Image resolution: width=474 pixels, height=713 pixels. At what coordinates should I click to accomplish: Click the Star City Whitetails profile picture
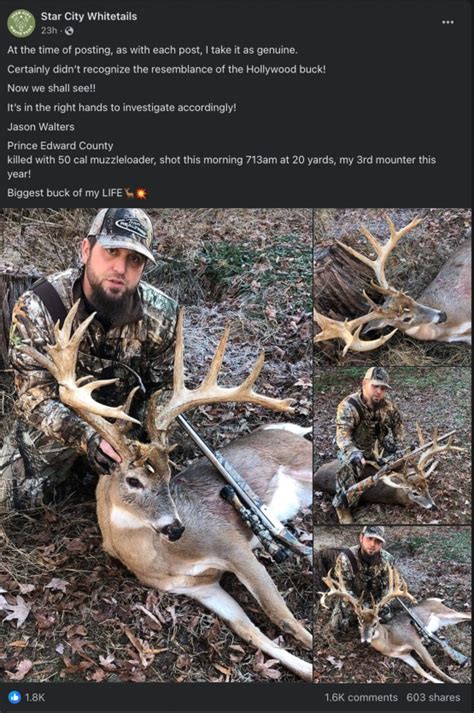(x=21, y=23)
